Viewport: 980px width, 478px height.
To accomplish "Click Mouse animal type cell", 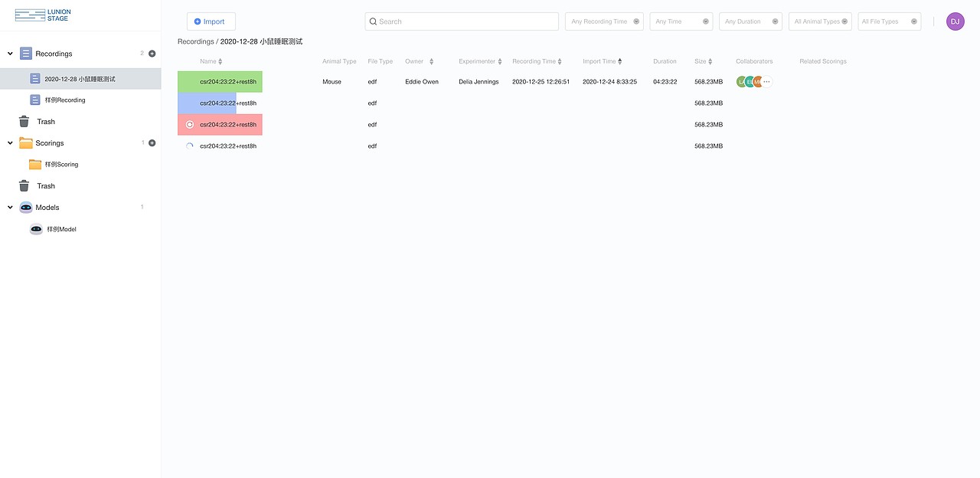I will click(x=332, y=82).
